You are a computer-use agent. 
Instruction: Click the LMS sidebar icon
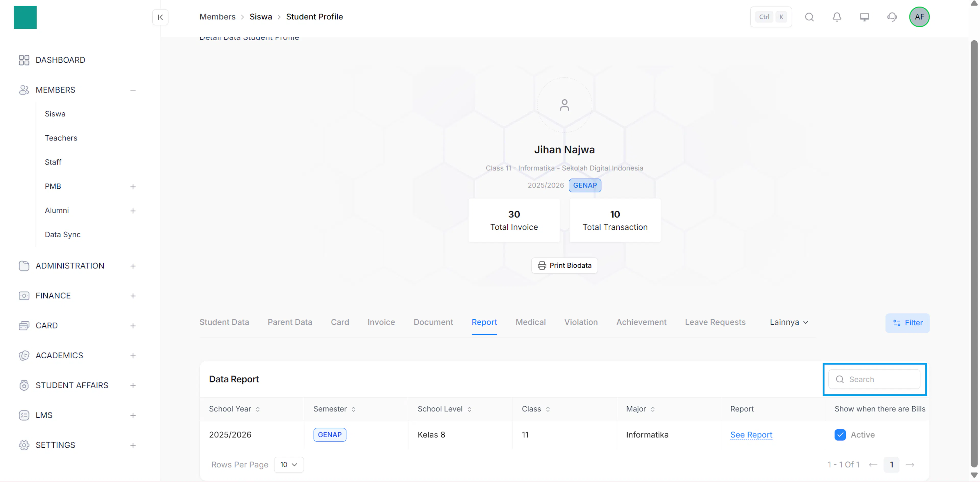tap(24, 415)
